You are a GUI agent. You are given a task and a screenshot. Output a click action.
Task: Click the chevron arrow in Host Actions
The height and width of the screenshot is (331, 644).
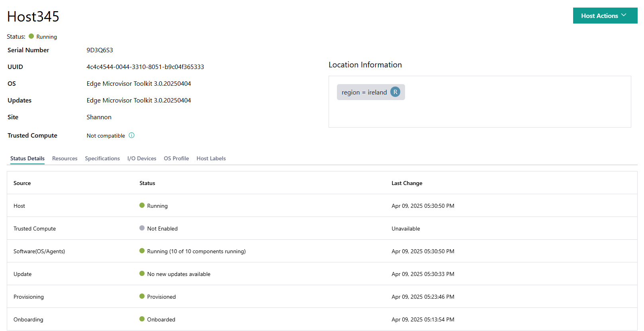624,16
